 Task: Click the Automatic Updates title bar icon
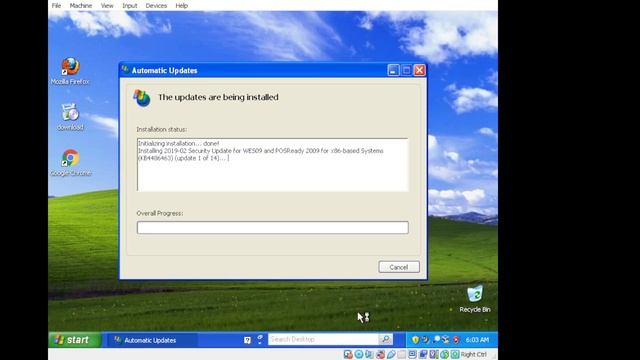pos(125,70)
